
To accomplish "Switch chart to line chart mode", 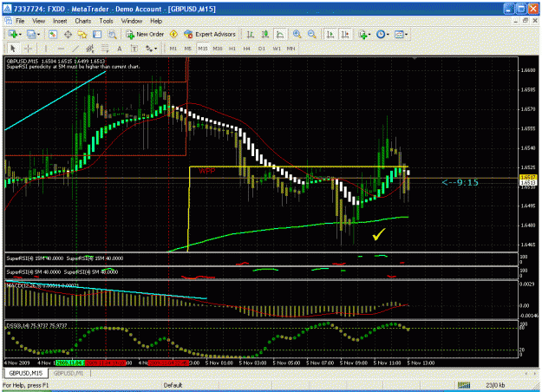I will tap(280, 34).
